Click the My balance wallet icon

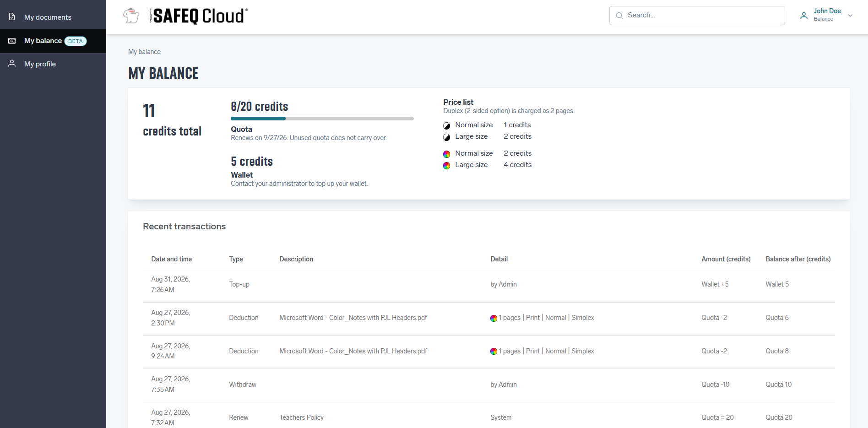coord(12,41)
